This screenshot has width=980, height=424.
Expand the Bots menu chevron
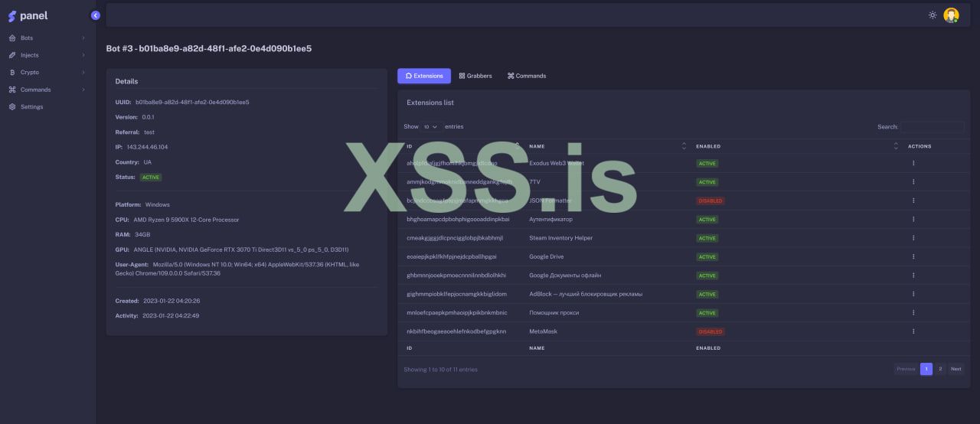[x=83, y=38]
